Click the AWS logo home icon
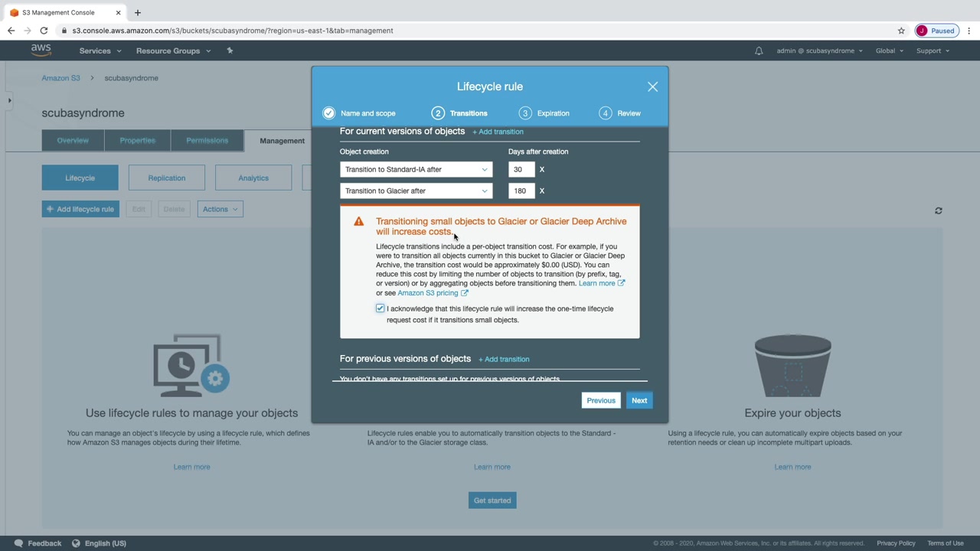The width and height of the screenshot is (980, 551). point(41,51)
